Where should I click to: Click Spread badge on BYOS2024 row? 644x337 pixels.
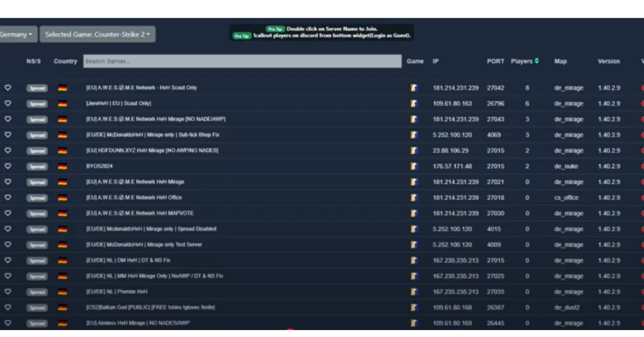(37, 166)
